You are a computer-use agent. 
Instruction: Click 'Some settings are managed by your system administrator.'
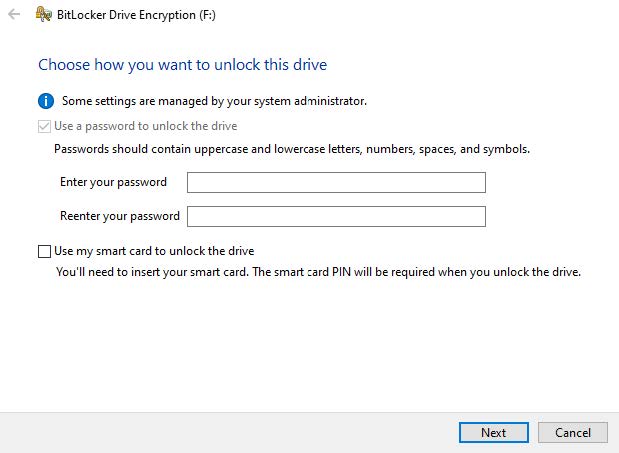click(x=214, y=101)
